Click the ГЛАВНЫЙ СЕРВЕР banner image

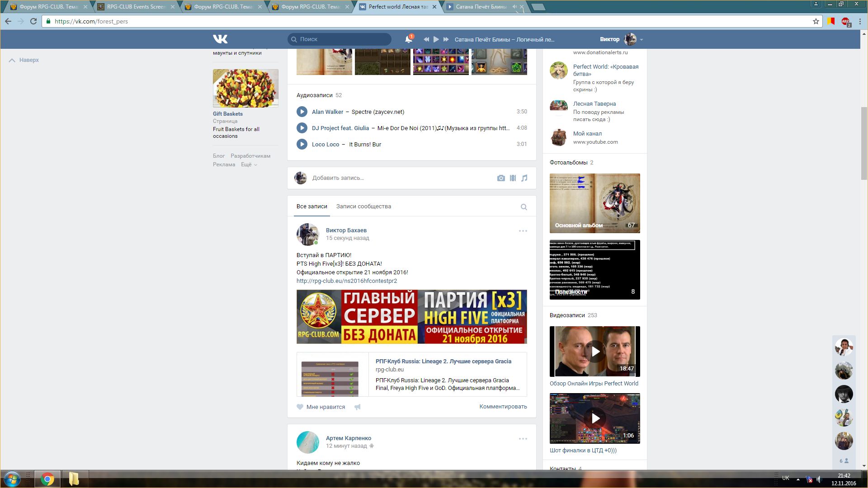pyautogui.click(x=412, y=317)
